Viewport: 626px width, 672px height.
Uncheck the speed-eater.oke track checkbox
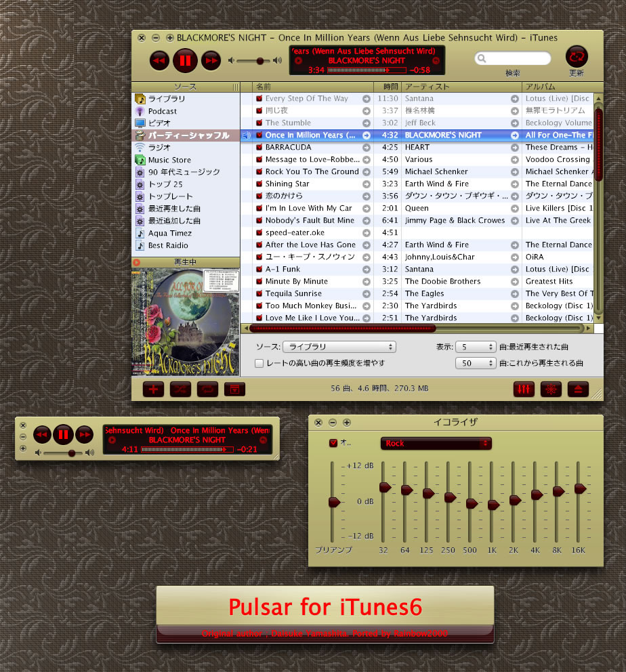(x=259, y=233)
